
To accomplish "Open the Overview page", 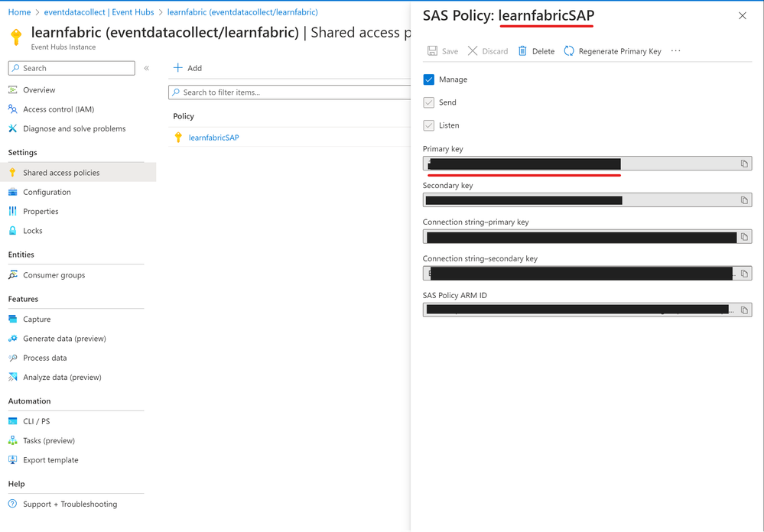I will coord(39,89).
